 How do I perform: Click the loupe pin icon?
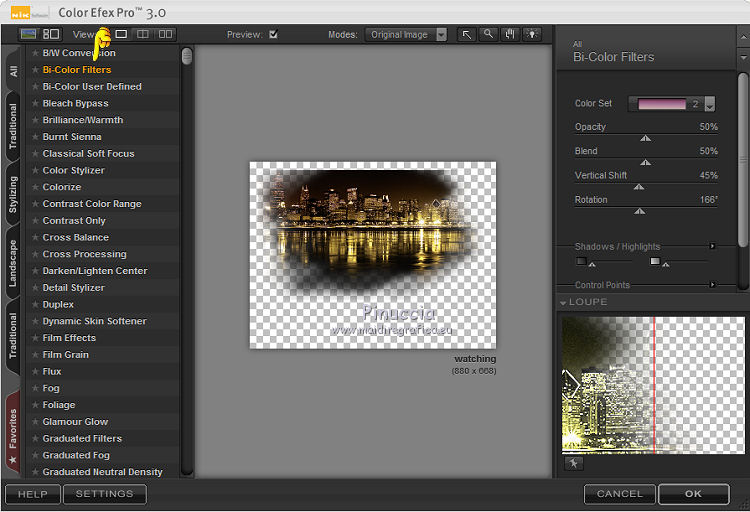573,463
